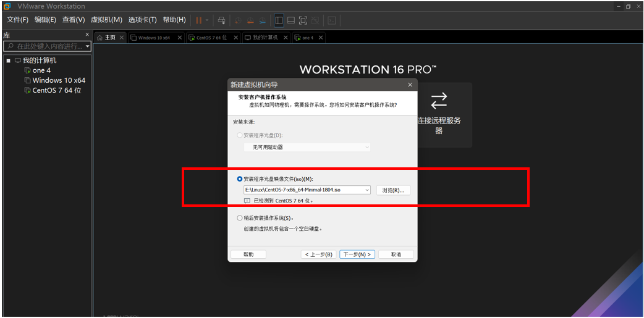This screenshot has height=318, width=644.
Task: Click the running VM icon beside one 4
Action: [28, 70]
